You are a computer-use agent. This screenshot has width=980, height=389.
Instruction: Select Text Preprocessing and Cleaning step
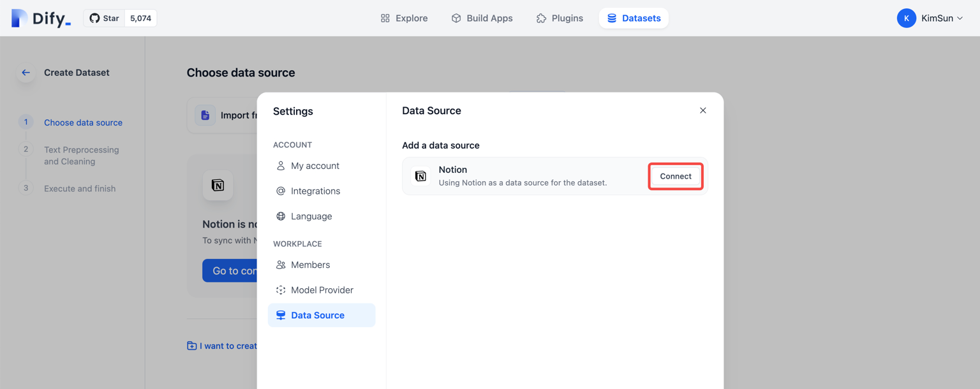pyautogui.click(x=82, y=156)
